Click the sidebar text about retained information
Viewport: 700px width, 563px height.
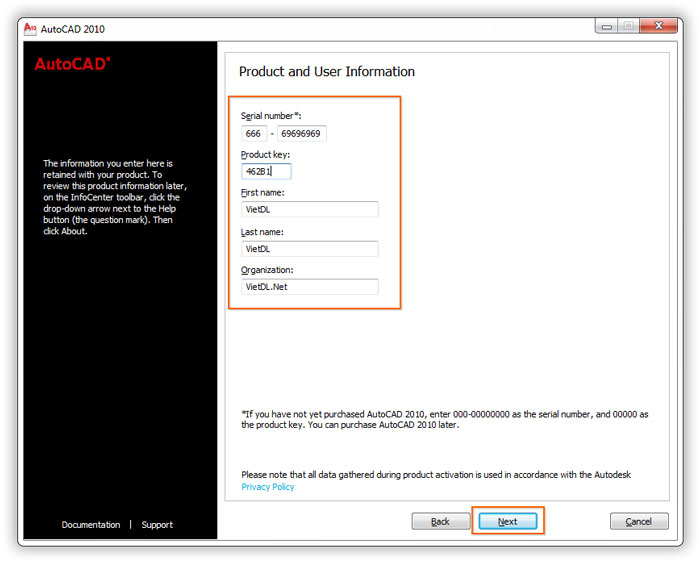click(x=115, y=197)
